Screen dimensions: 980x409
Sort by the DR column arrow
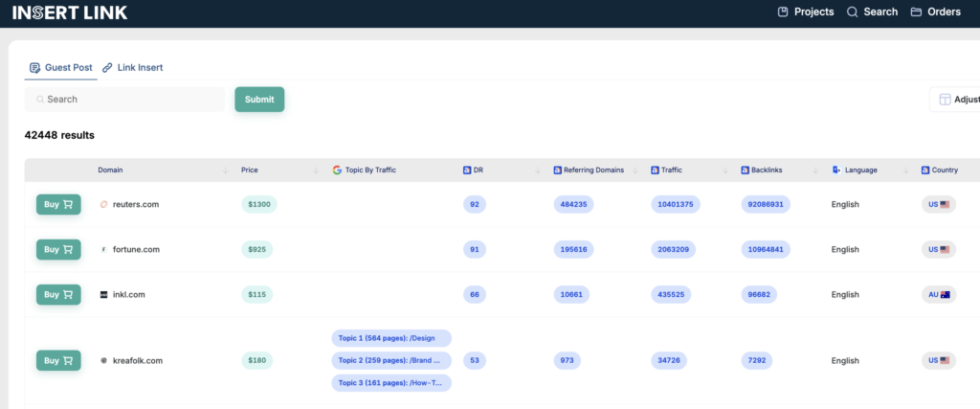(538, 170)
